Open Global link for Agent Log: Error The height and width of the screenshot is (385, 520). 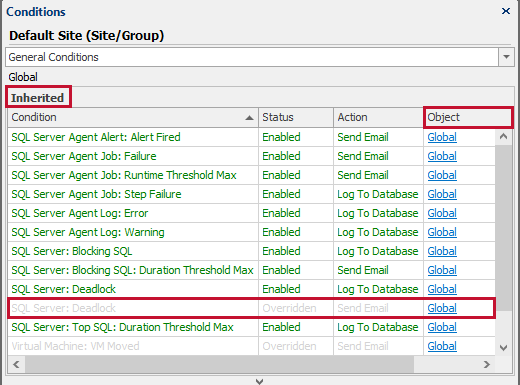442,213
